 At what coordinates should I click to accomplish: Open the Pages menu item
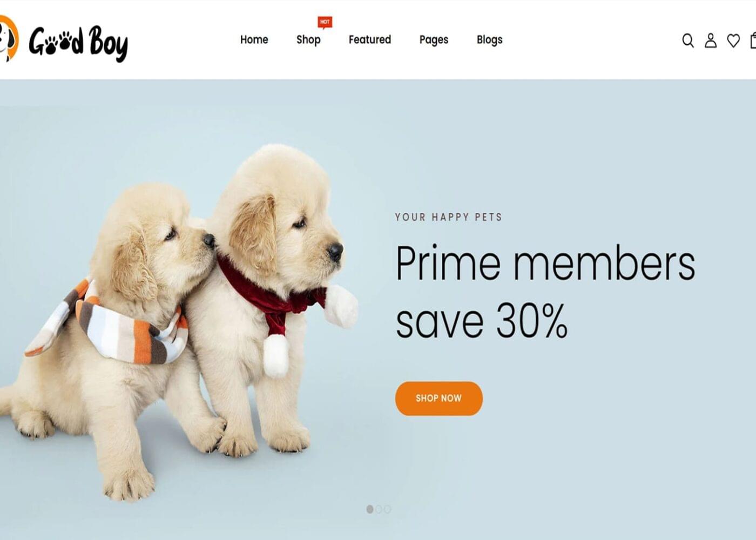click(434, 40)
